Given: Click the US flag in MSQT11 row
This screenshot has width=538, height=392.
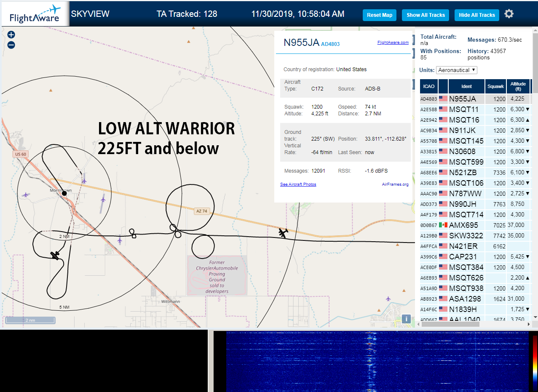Looking at the screenshot, I should tap(443, 109).
